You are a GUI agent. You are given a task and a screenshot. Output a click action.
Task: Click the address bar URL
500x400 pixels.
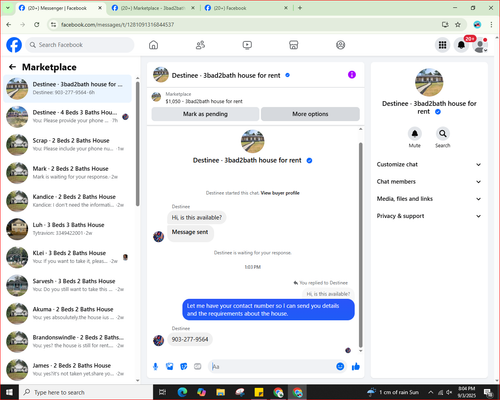click(117, 25)
